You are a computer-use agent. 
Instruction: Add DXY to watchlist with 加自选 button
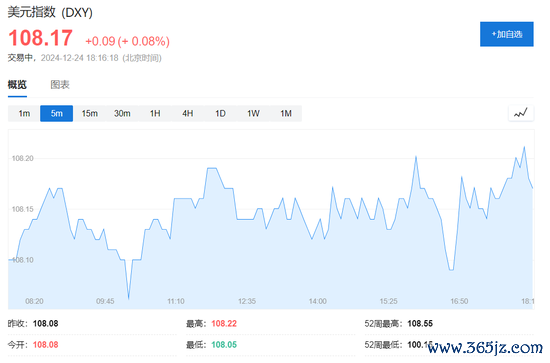coord(507,34)
